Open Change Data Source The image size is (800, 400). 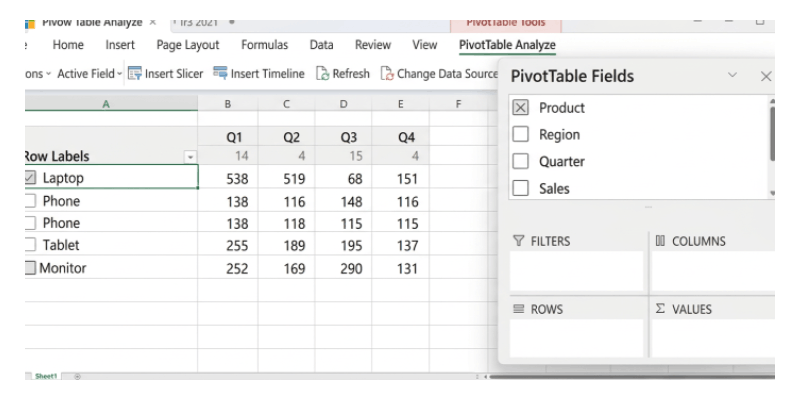(x=439, y=74)
